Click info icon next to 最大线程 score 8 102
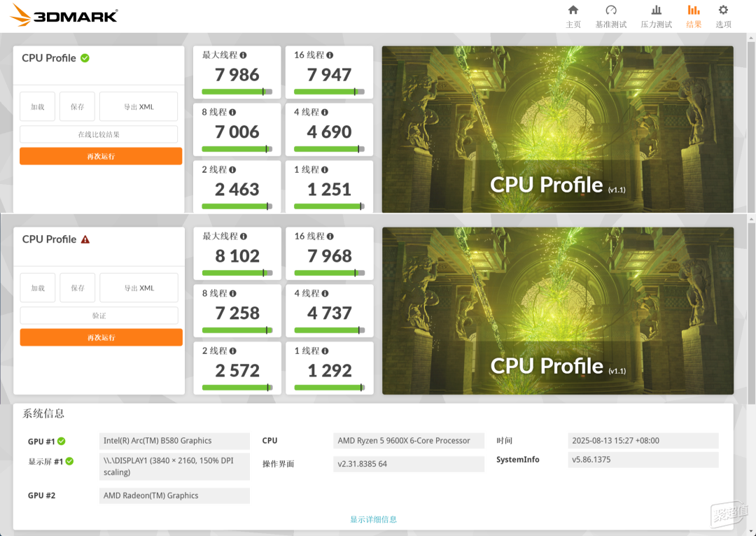 244,237
